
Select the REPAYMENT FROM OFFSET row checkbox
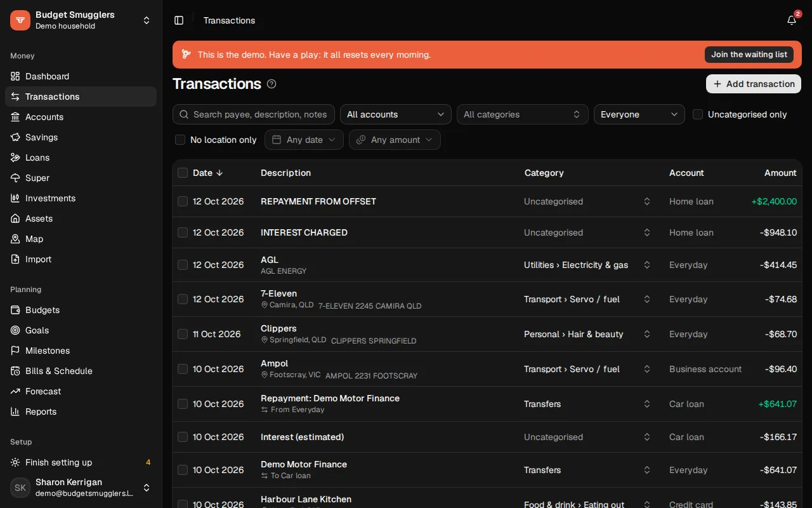pos(183,201)
